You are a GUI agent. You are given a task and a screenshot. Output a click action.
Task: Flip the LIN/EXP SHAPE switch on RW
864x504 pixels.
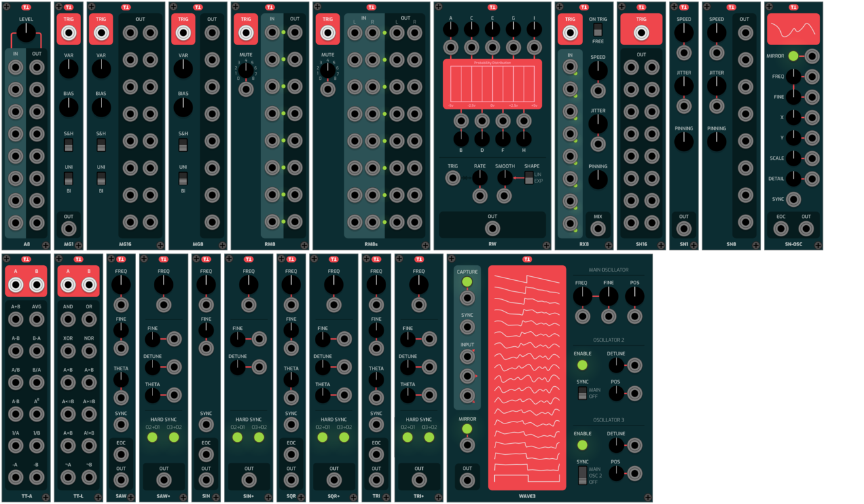528,178
